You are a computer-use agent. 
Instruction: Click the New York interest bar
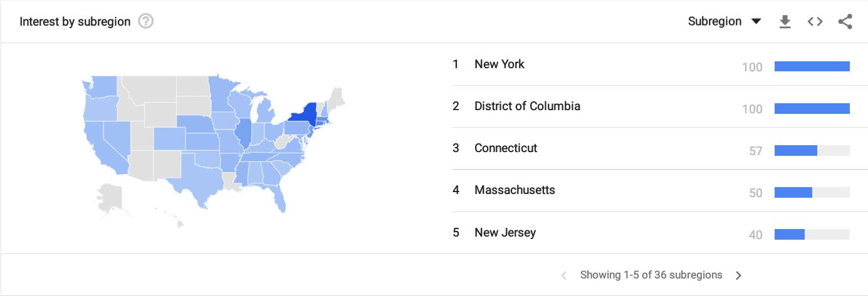[812, 66]
